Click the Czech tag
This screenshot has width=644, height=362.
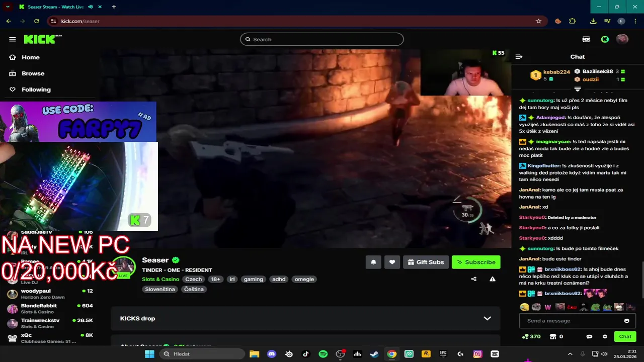[193, 279]
